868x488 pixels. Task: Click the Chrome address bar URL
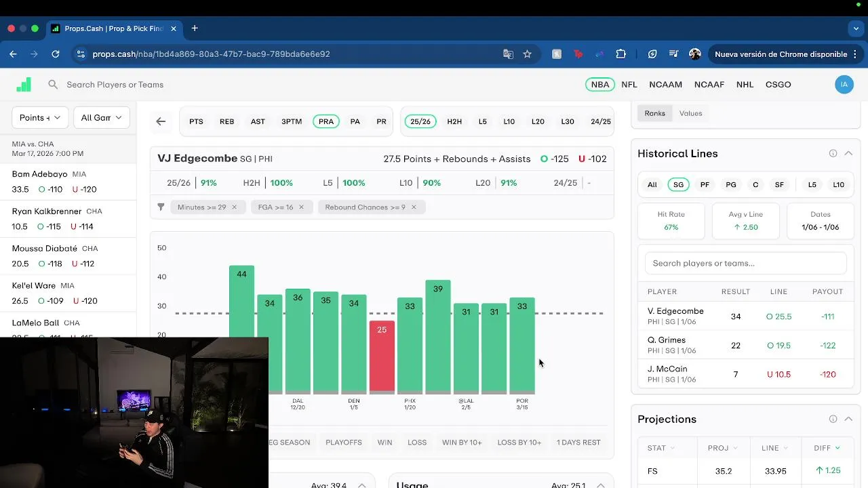(211, 54)
